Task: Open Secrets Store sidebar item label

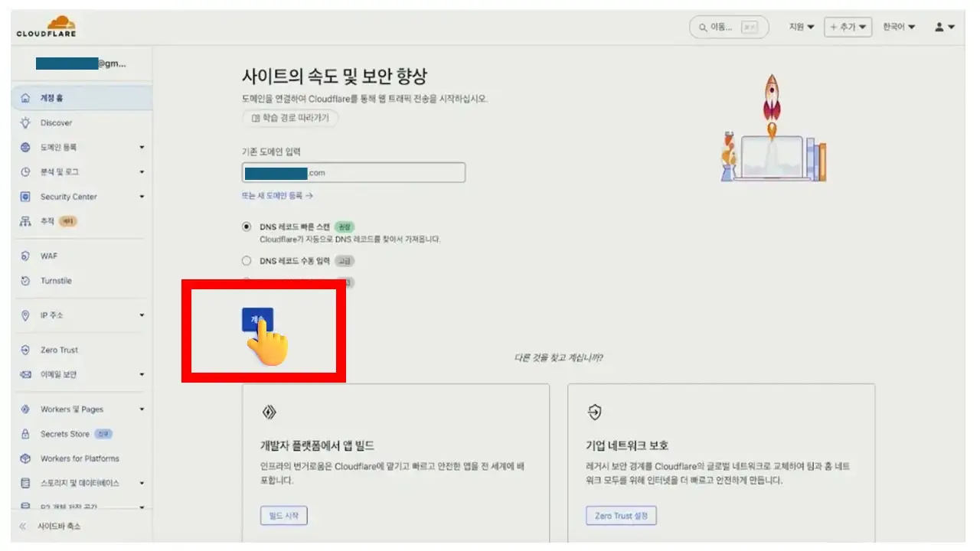Action: click(65, 434)
